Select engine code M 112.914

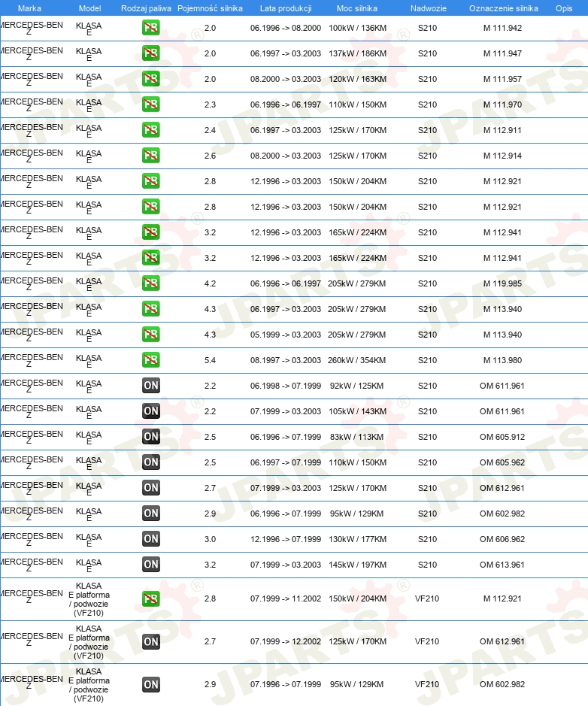click(502, 156)
